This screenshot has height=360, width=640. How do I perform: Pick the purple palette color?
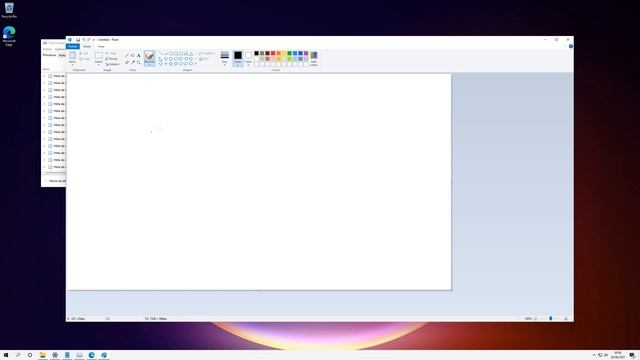point(306,53)
